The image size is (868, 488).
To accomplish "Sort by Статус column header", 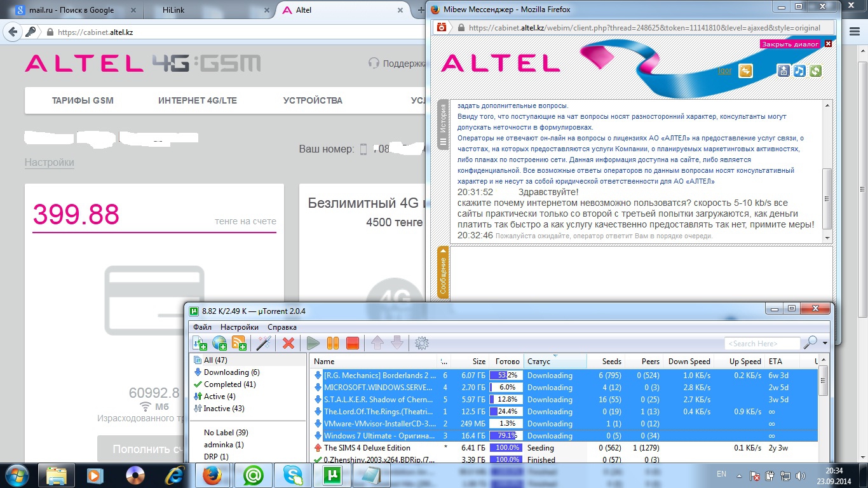I will pyautogui.click(x=555, y=362).
